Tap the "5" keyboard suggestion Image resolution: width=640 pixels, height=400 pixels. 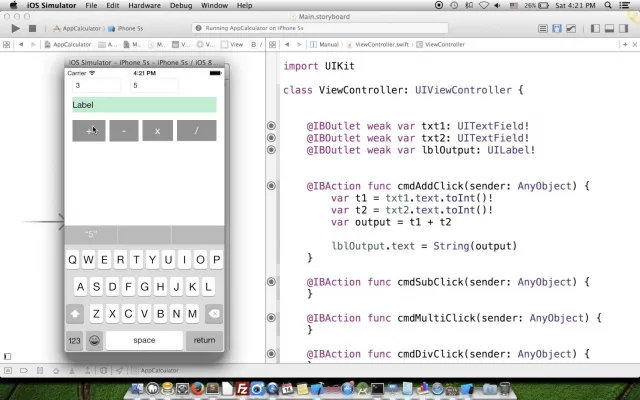pyautogui.click(x=91, y=234)
